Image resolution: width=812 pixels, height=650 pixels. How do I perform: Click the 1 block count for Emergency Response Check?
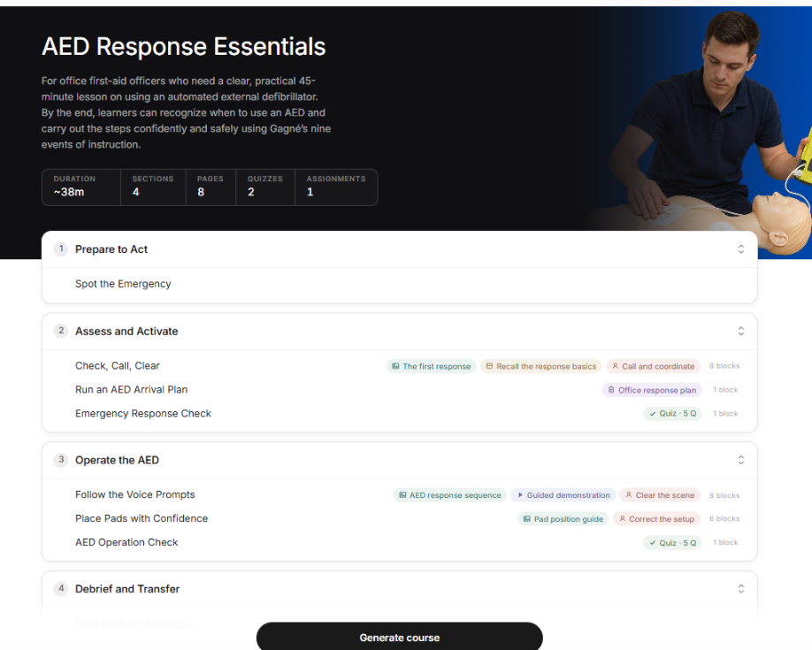tap(725, 413)
